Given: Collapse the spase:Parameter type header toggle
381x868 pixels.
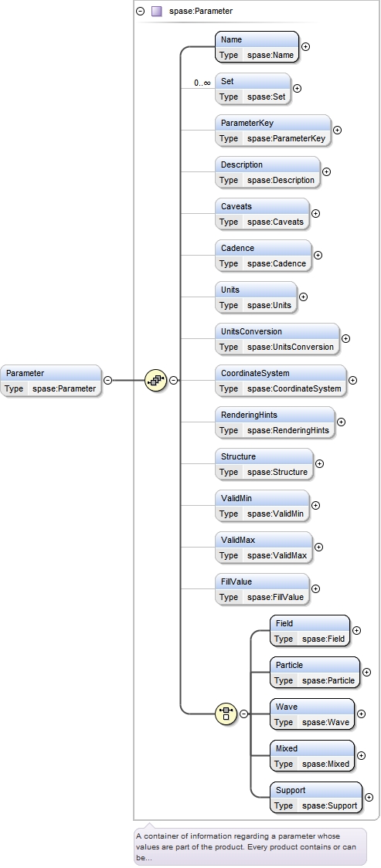Looking at the screenshot, I should click(141, 11).
